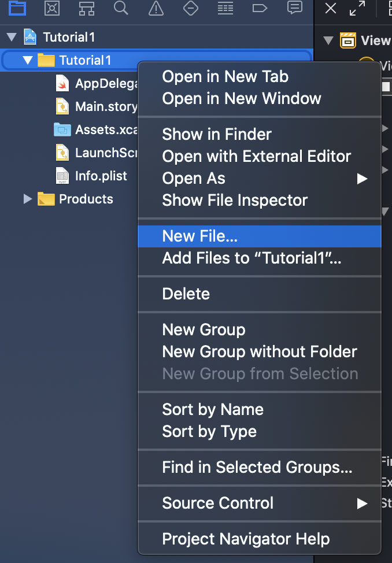Choose New Group menu entry
The width and height of the screenshot is (392, 563).
pyautogui.click(x=259, y=329)
